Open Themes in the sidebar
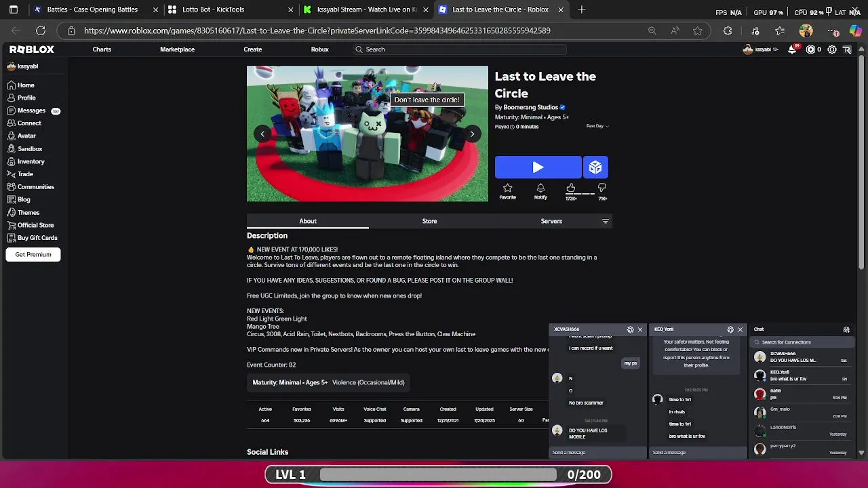Image resolution: width=868 pixels, height=488 pixels. pyautogui.click(x=23, y=212)
